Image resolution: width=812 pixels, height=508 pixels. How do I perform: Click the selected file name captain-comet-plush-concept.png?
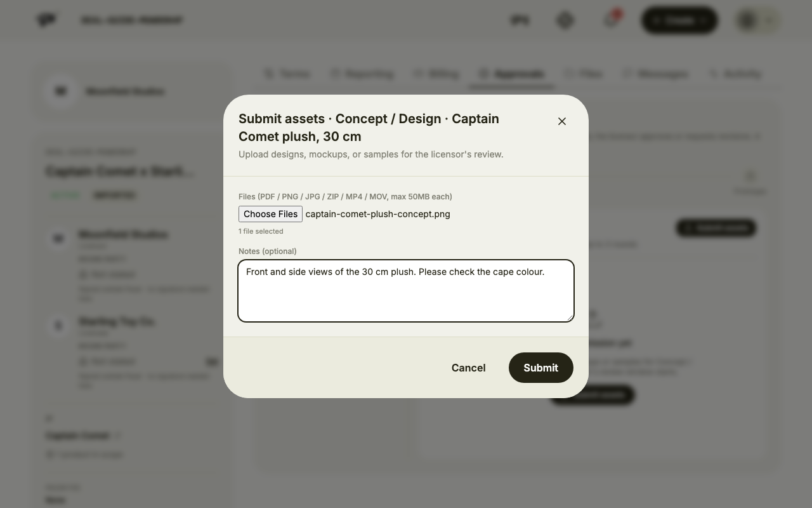pos(378,214)
